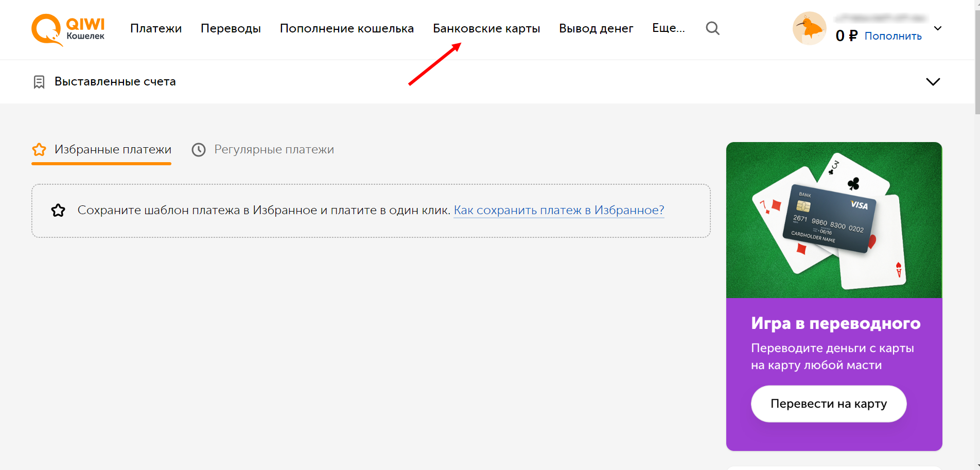The image size is (980, 470).
Task: Click the QIWI Кошелек logo
Action: [68, 29]
